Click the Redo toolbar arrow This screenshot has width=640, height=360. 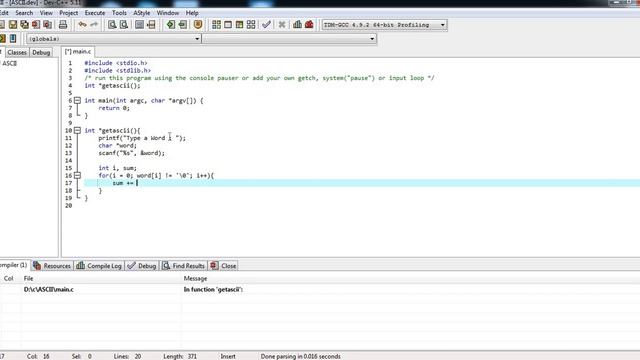[x=94, y=24]
